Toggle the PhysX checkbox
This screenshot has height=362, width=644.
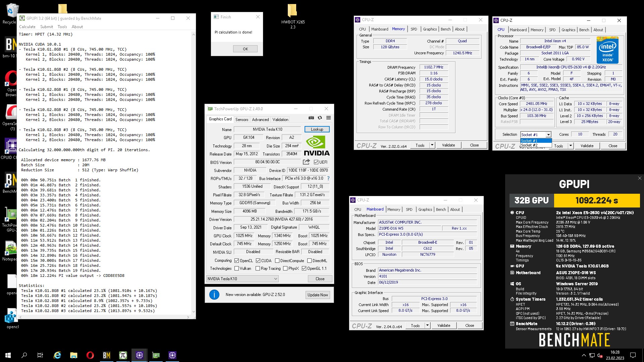pyautogui.click(x=285, y=268)
